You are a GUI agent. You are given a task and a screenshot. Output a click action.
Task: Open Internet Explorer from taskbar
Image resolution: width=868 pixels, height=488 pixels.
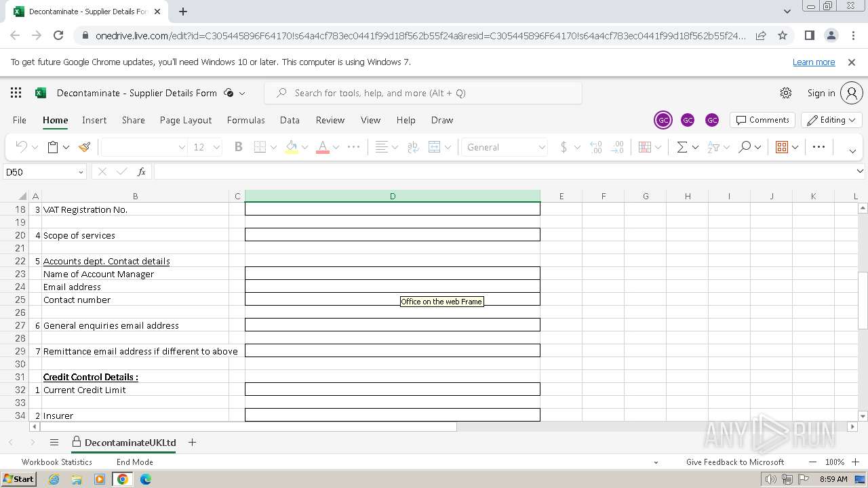54,479
